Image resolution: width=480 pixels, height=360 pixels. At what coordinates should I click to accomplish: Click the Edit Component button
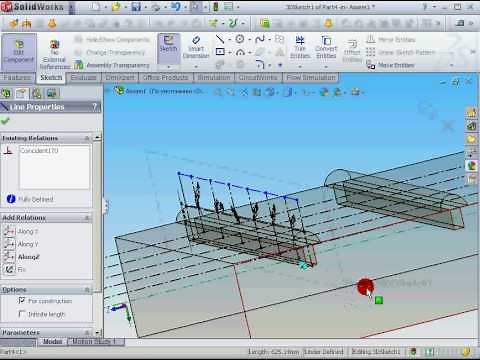19,52
